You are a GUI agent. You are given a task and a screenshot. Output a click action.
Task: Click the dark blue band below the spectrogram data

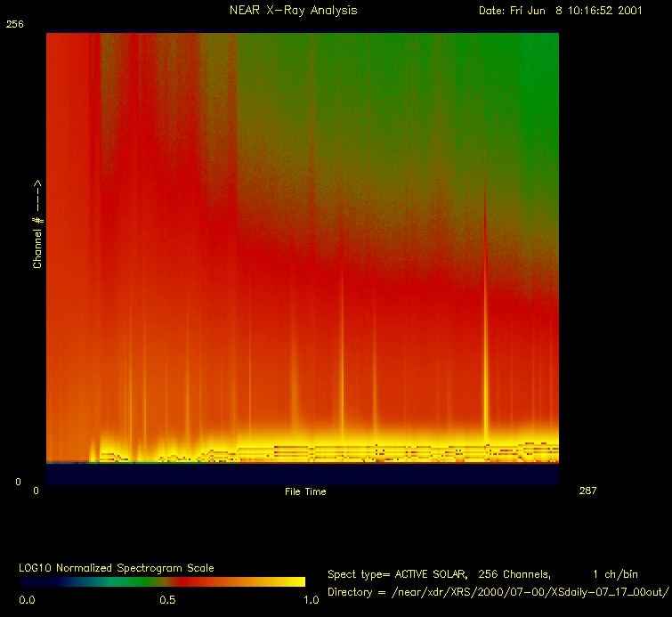[x=303, y=475]
